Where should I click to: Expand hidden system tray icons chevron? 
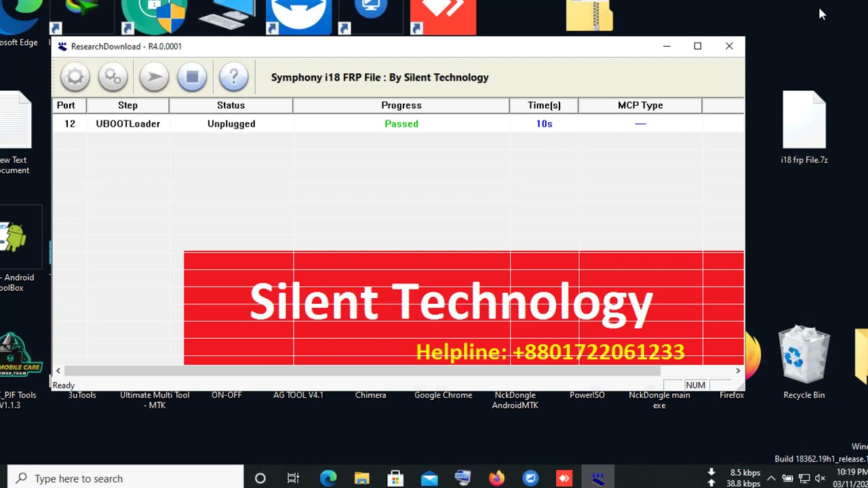(x=771, y=478)
